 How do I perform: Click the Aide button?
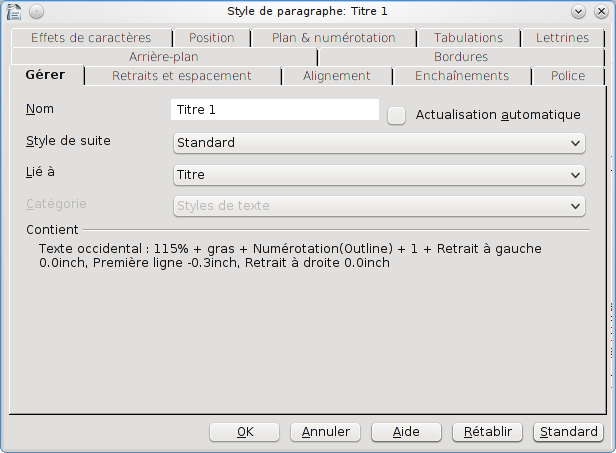pyautogui.click(x=407, y=432)
